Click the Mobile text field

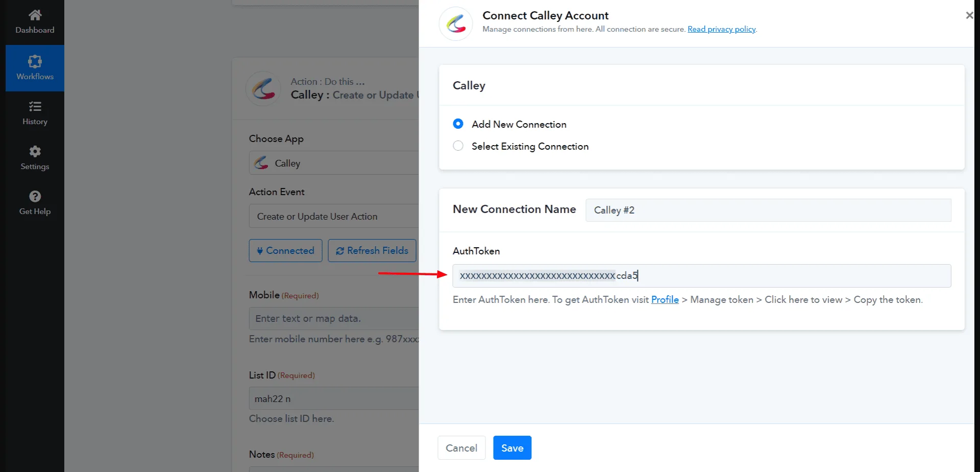coord(334,318)
